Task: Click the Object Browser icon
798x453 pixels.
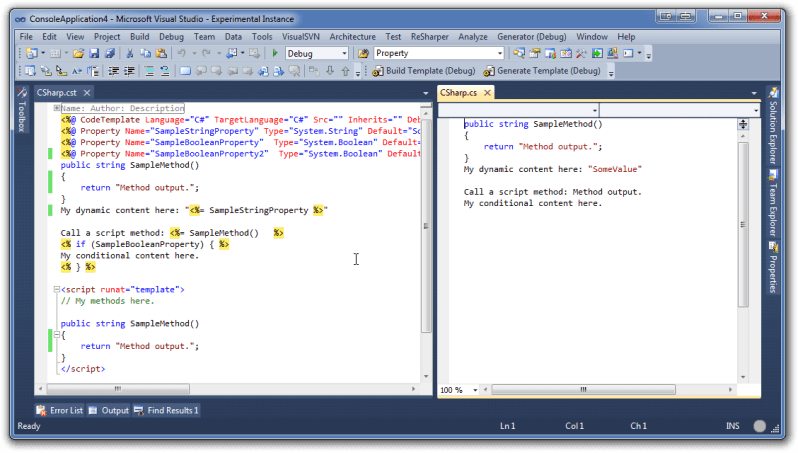Action: tap(565, 53)
